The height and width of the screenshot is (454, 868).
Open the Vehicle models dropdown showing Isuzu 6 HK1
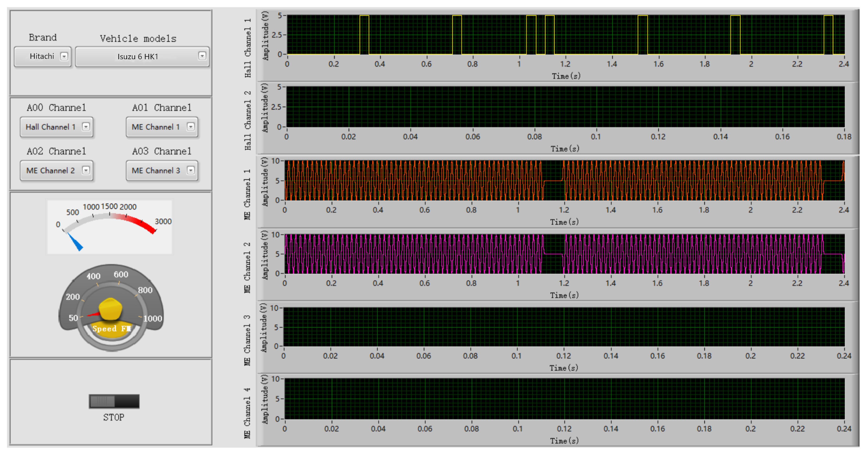tap(142, 56)
